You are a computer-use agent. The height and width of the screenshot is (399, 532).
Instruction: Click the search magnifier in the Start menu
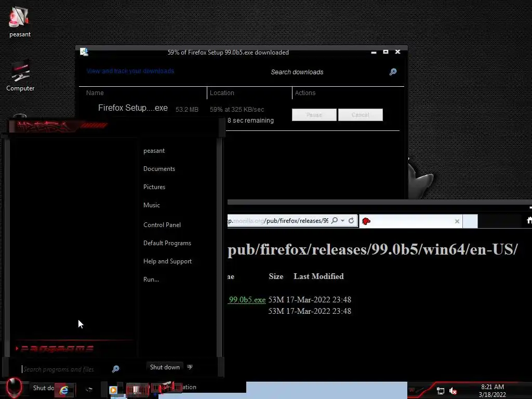pos(116,369)
